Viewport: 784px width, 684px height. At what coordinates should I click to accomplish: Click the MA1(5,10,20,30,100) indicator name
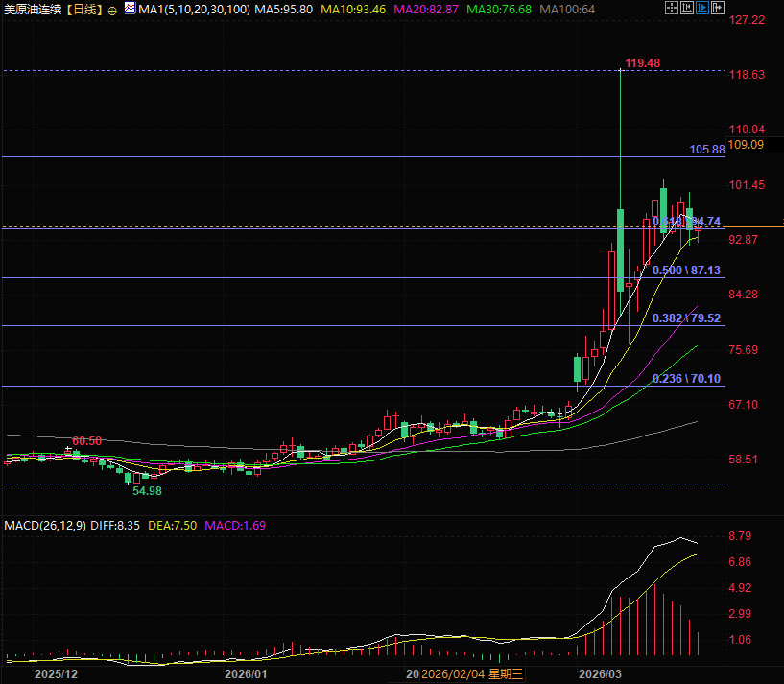coord(194,10)
